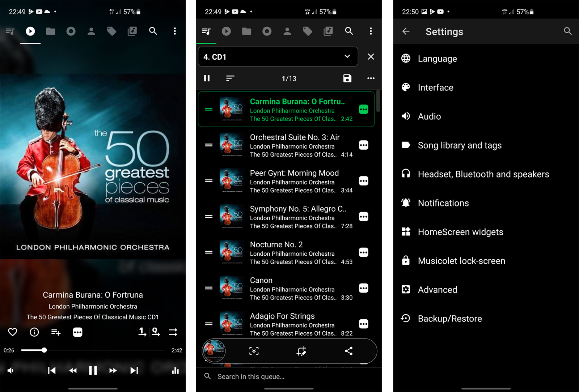The image size is (579, 392).
Task: Open options for Orchestral Suite No. 3
Action: coord(364,145)
